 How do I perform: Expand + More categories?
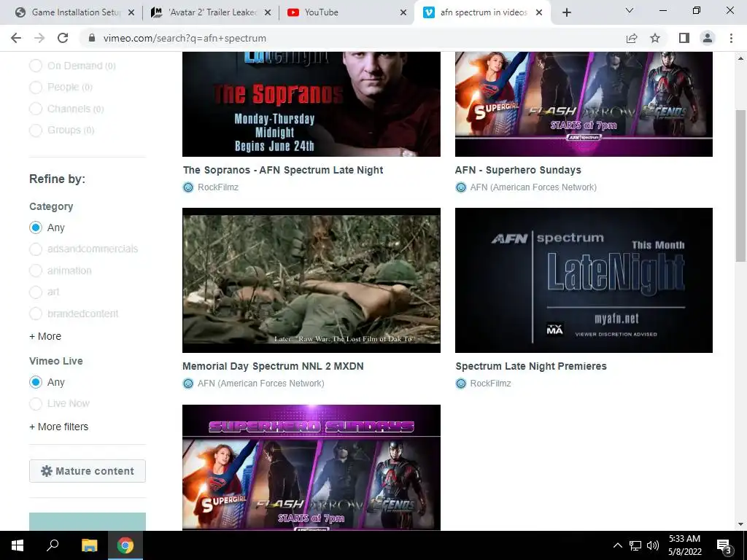click(45, 336)
